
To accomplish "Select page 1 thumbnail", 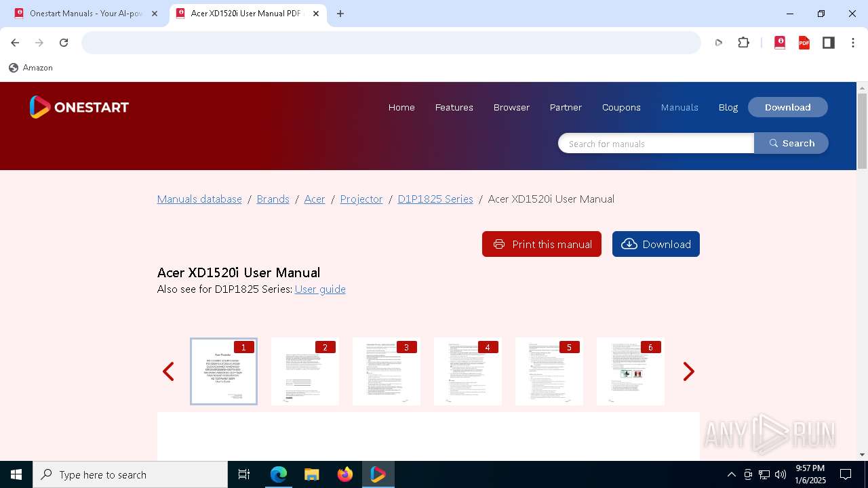I will [x=224, y=371].
